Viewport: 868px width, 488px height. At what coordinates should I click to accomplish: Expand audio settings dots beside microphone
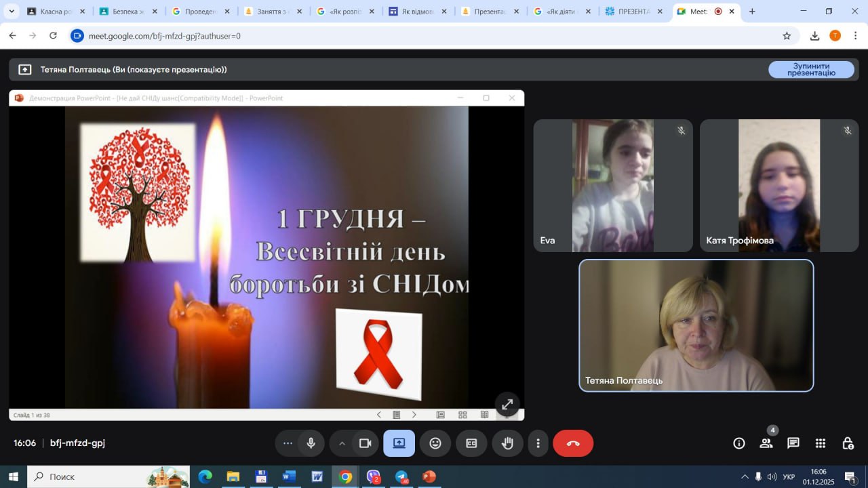[288, 443]
